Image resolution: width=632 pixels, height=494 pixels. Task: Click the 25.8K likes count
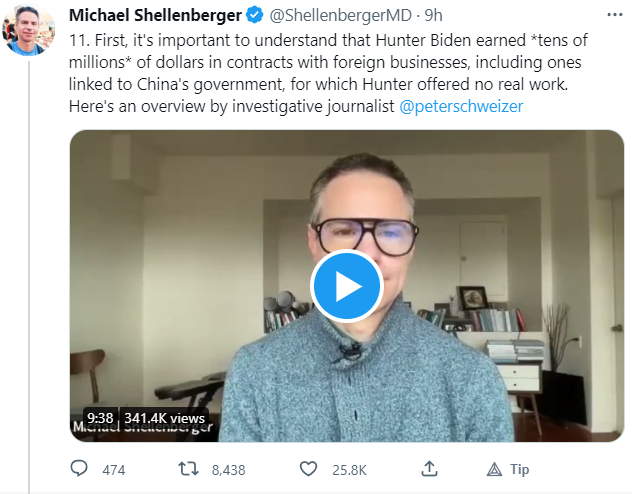coord(349,470)
